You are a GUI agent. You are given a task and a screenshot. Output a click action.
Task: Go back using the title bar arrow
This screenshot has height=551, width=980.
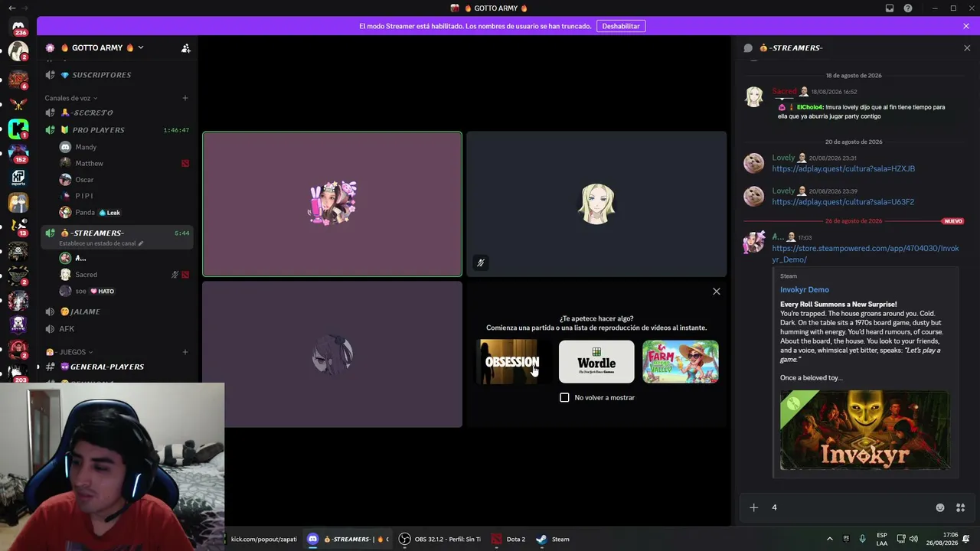11,8
